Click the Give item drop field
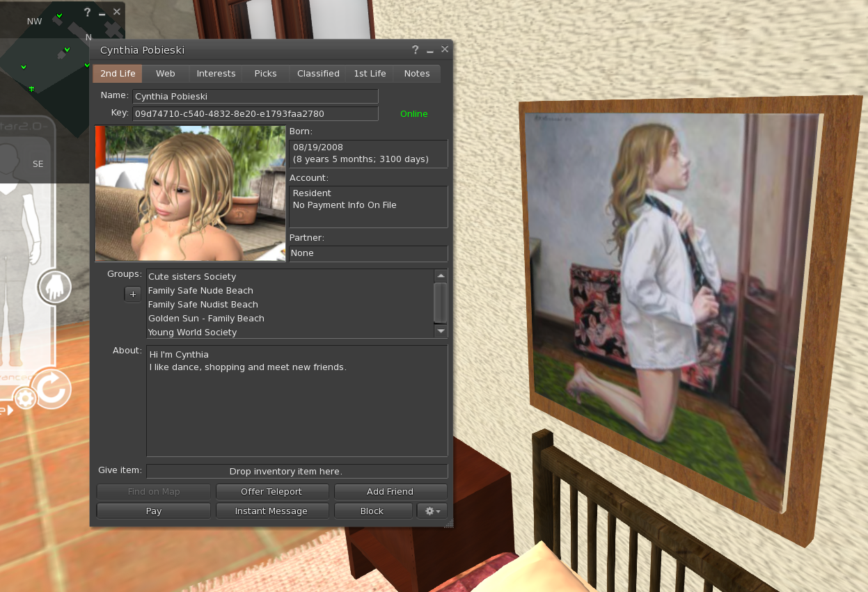868x592 pixels. coord(297,472)
